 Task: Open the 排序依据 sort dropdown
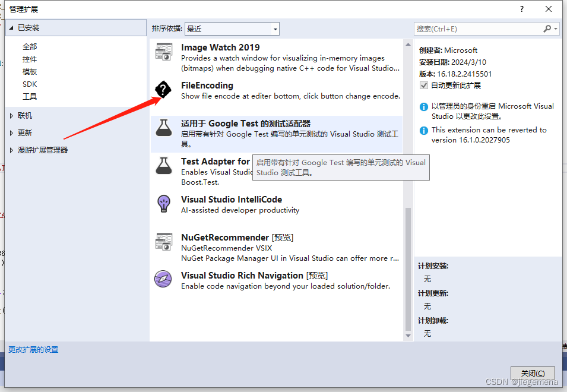click(232, 29)
